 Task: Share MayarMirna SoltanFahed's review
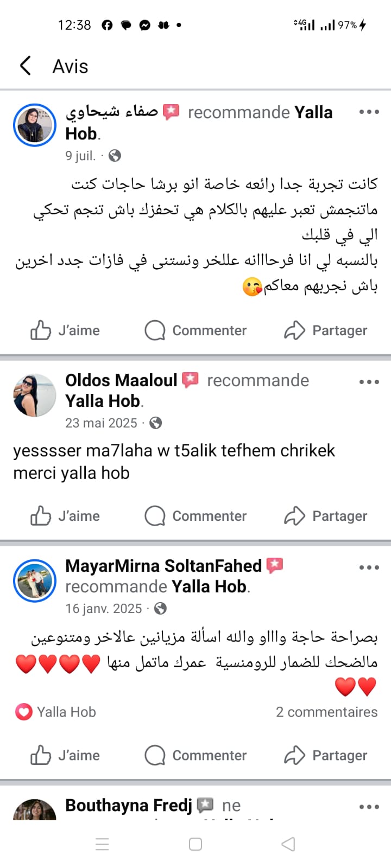click(x=326, y=755)
